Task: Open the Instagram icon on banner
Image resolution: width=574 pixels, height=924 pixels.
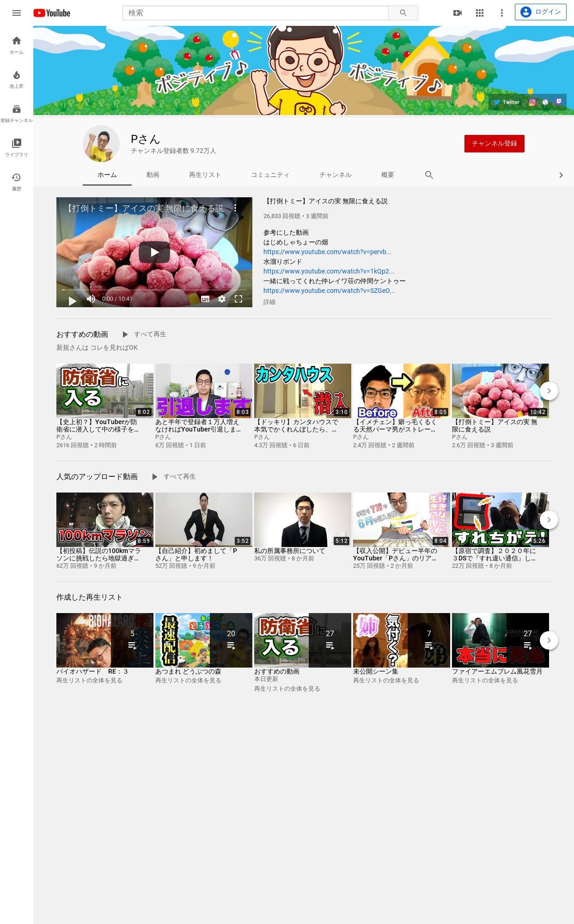Action: (x=532, y=102)
